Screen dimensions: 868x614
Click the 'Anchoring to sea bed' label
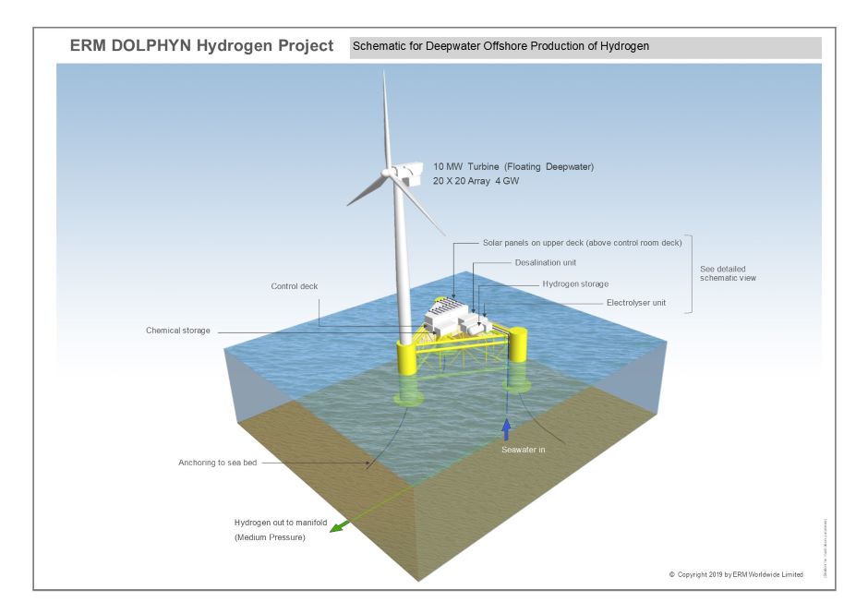[x=217, y=463]
